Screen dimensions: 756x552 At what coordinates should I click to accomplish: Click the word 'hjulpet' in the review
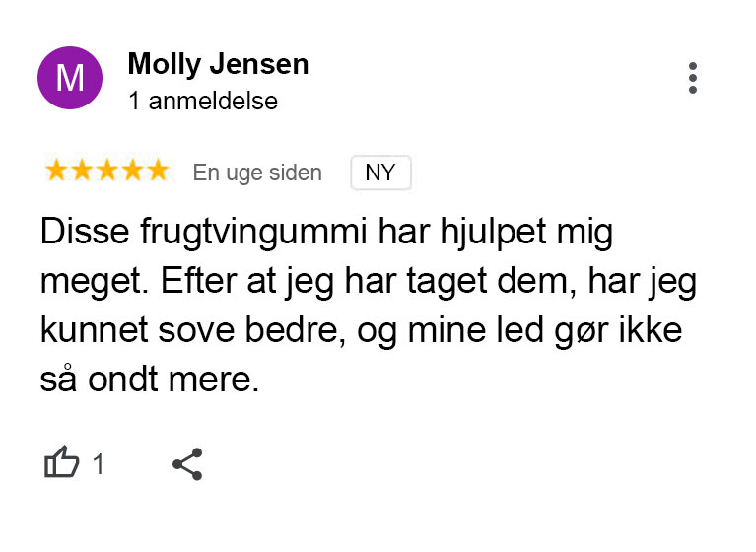tap(493, 233)
